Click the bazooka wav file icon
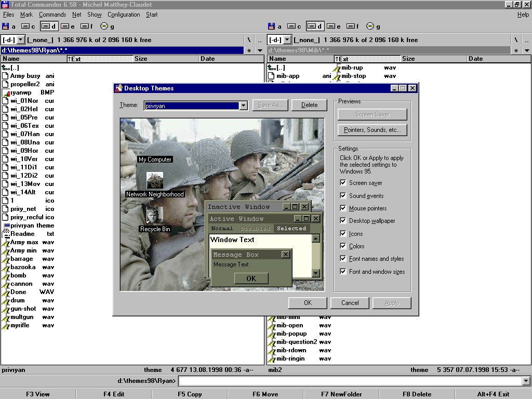The width and height of the screenshot is (532, 399). point(6,267)
